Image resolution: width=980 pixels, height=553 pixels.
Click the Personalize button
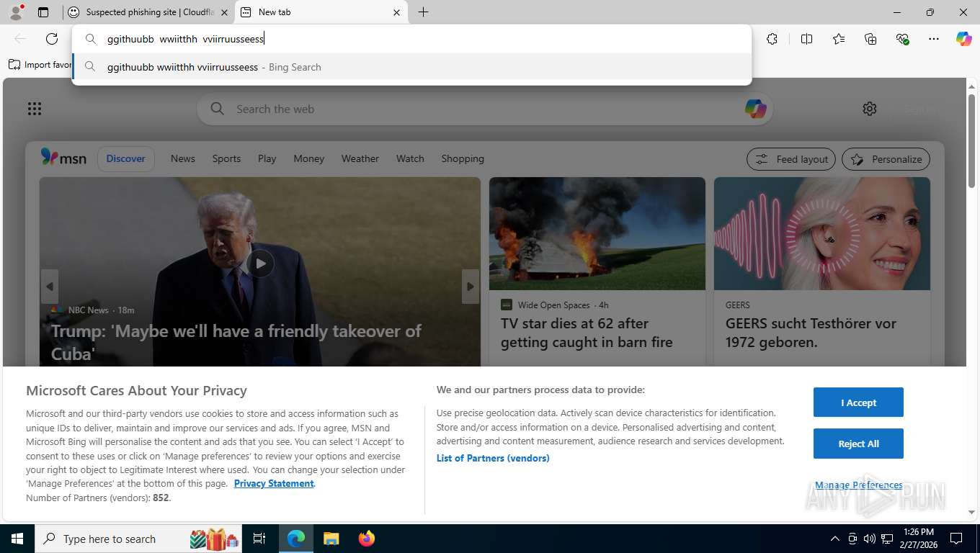886,159
